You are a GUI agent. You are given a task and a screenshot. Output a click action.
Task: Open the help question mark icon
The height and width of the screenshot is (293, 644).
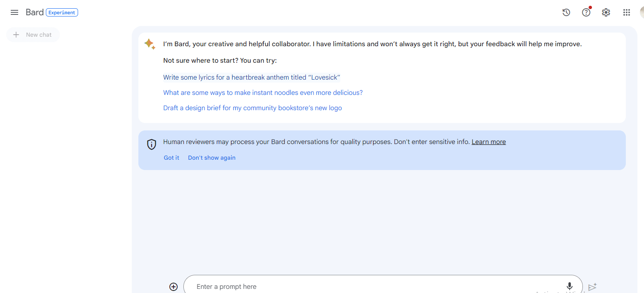586,12
